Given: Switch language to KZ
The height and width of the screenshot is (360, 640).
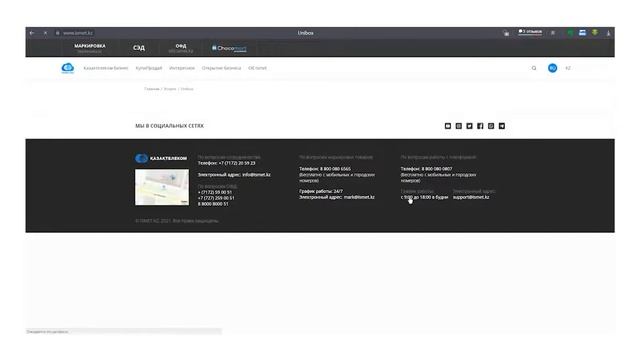Looking at the screenshot, I should (x=568, y=68).
